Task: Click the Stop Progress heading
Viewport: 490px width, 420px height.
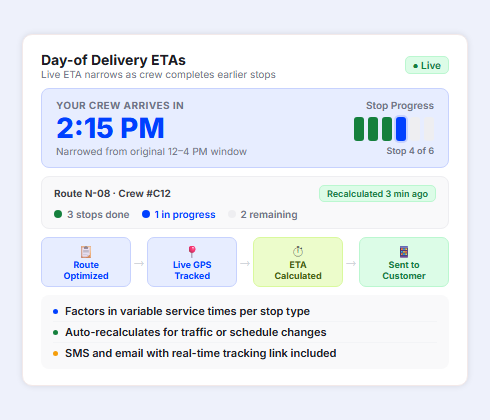Action: pyautogui.click(x=400, y=106)
